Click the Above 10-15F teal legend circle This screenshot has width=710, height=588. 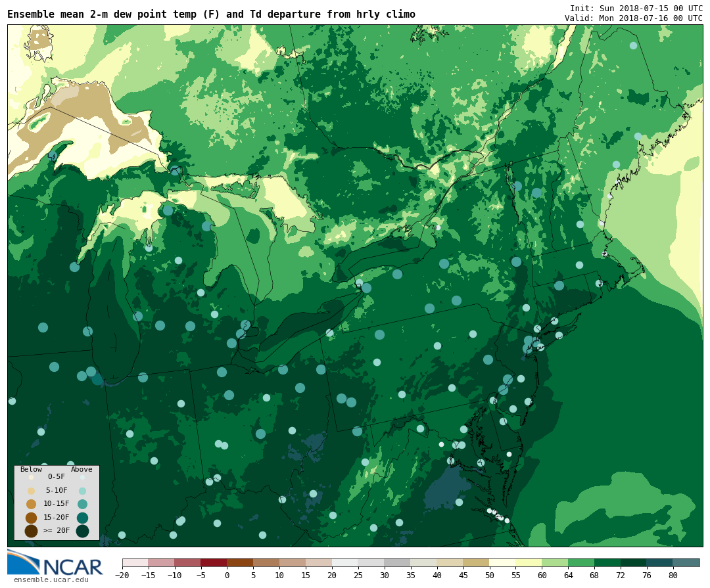(82, 504)
